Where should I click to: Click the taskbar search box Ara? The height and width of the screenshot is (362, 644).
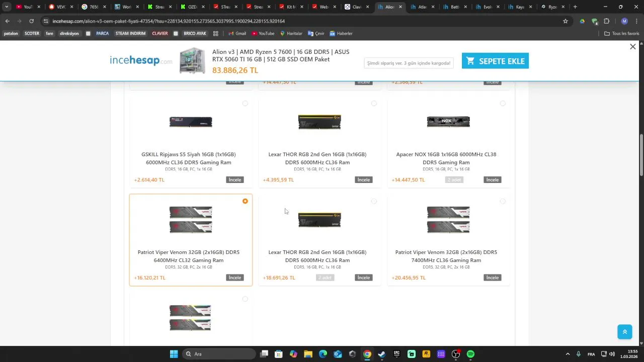click(218, 354)
